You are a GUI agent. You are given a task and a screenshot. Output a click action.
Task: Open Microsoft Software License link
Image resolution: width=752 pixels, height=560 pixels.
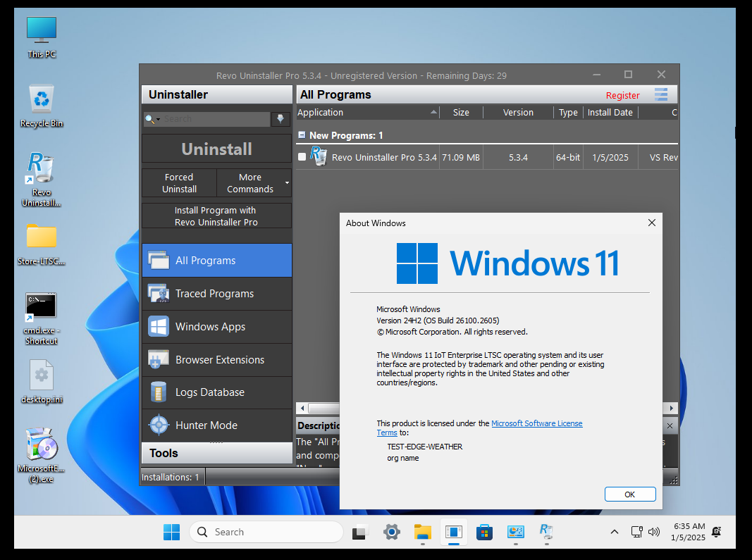pyautogui.click(x=536, y=423)
